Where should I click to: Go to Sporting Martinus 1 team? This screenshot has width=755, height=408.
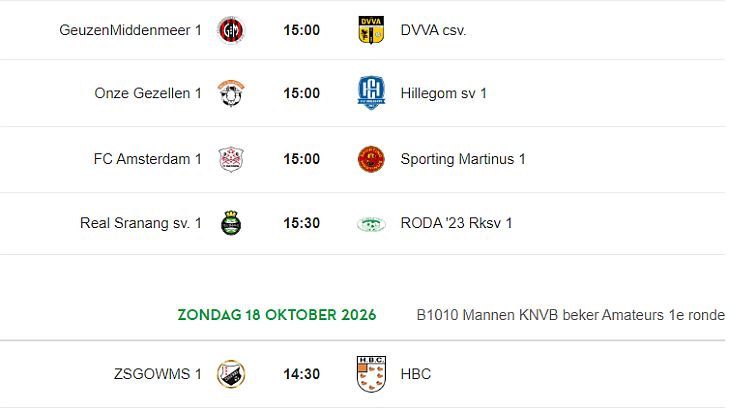pos(463,159)
